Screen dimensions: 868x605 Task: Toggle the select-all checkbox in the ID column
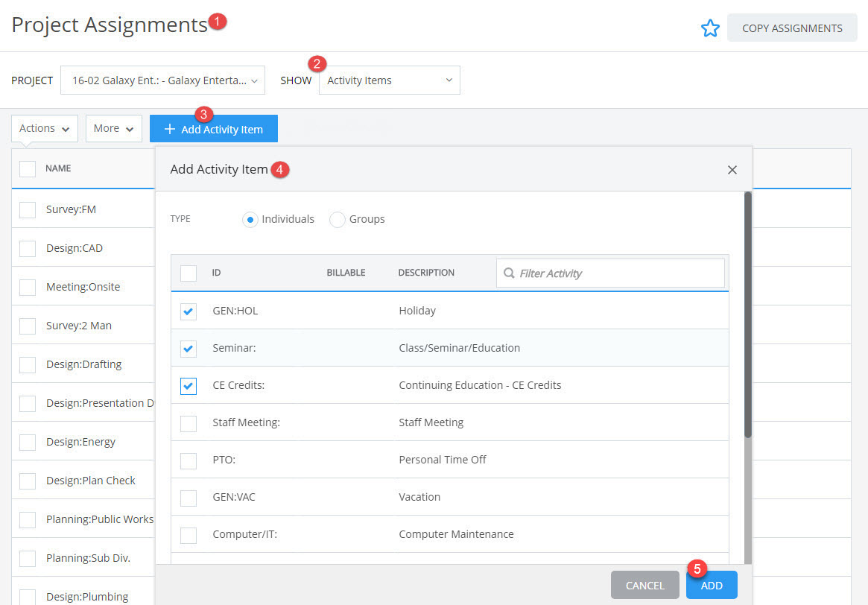coord(189,273)
